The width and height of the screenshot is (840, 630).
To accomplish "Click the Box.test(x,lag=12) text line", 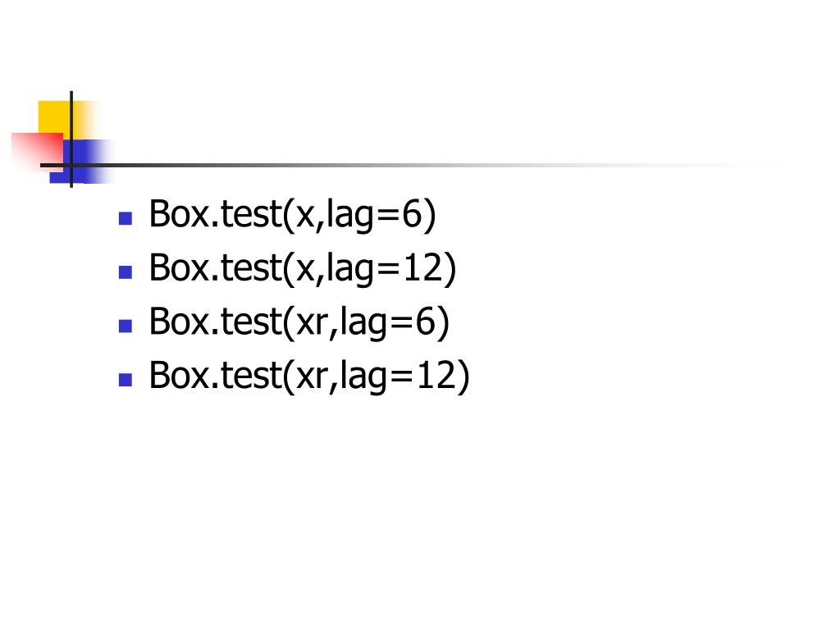I will point(303,268).
